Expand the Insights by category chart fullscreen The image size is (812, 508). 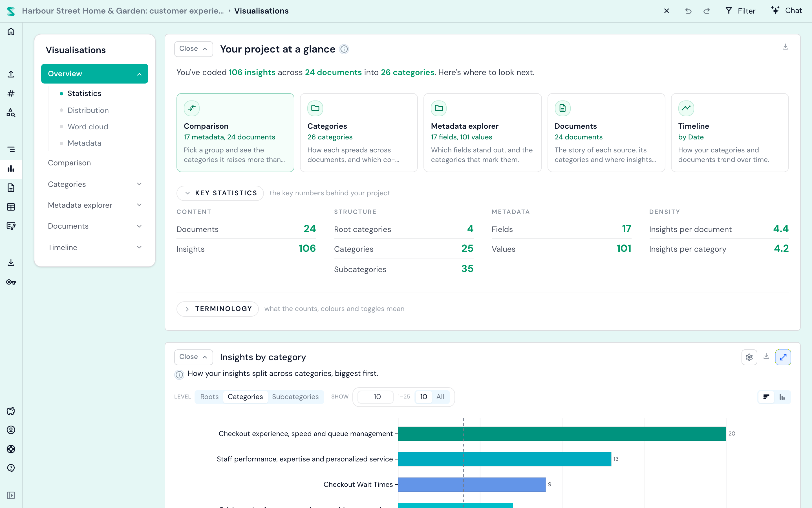coord(783,357)
